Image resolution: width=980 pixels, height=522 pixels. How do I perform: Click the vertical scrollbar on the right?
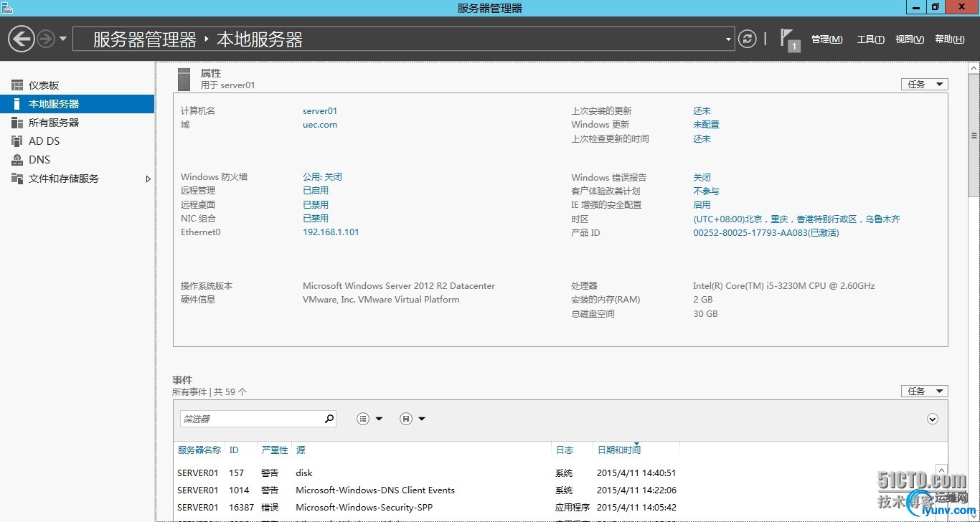tap(974, 136)
